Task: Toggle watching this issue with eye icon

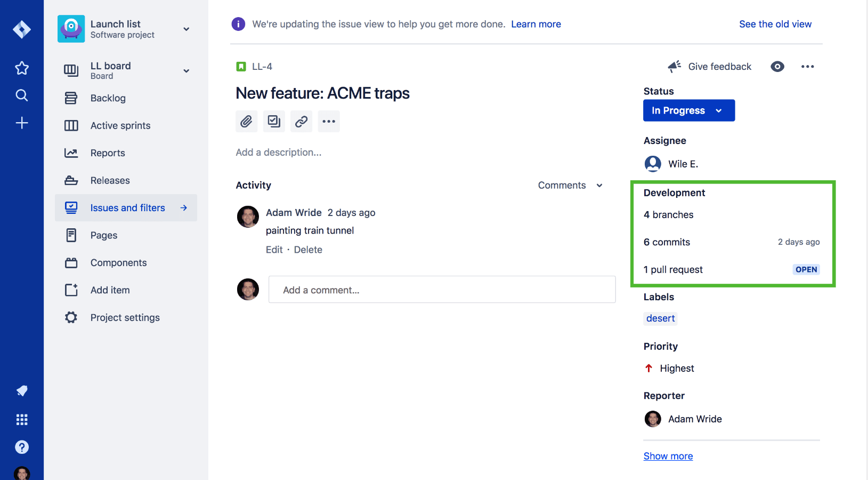Action: (777, 67)
